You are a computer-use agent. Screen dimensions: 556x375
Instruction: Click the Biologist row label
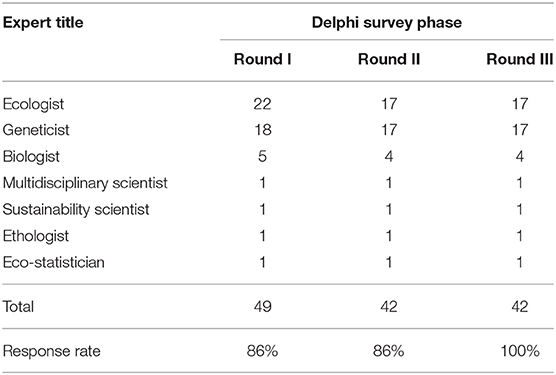pyautogui.click(x=31, y=157)
